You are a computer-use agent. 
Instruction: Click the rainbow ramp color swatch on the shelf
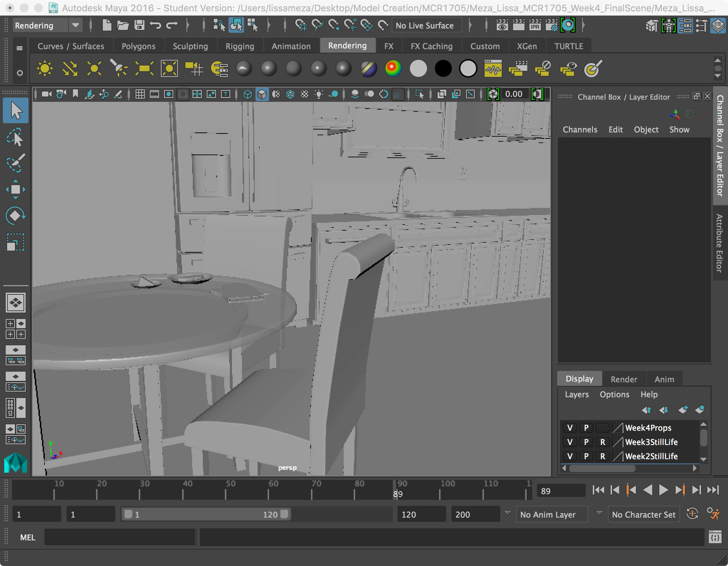pyautogui.click(x=393, y=68)
